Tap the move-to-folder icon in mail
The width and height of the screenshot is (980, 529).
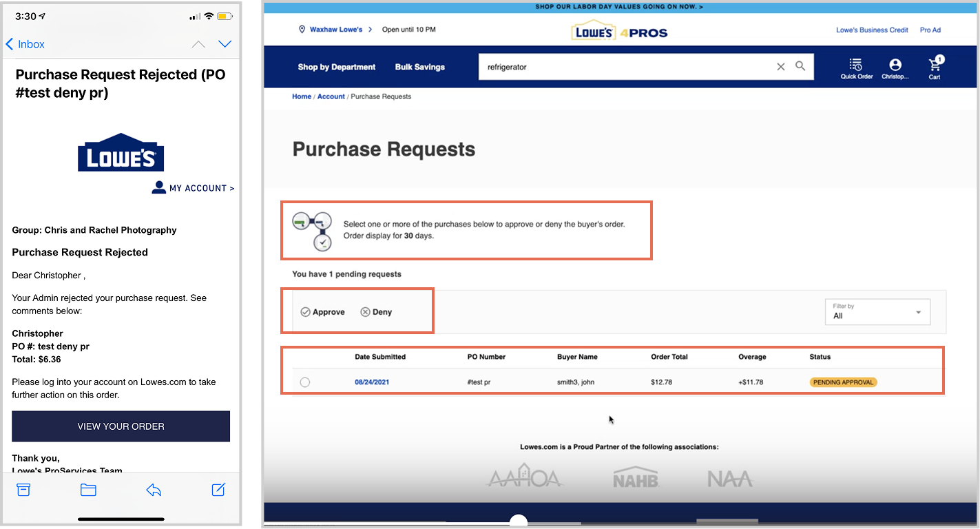click(x=88, y=490)
